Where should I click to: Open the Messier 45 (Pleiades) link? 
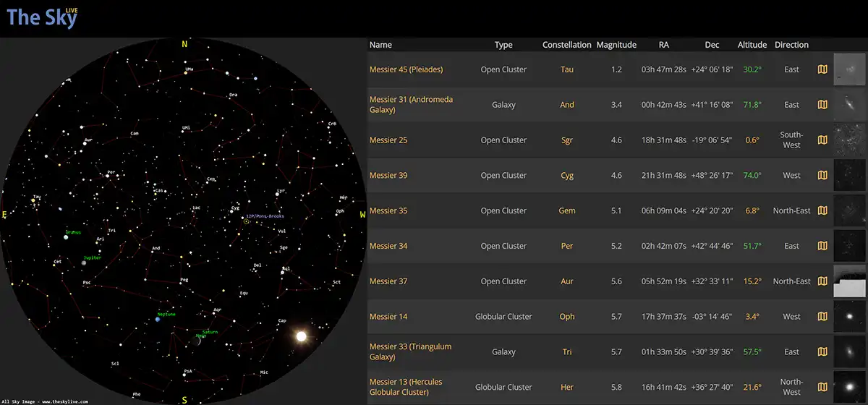(x=406, y=69)
